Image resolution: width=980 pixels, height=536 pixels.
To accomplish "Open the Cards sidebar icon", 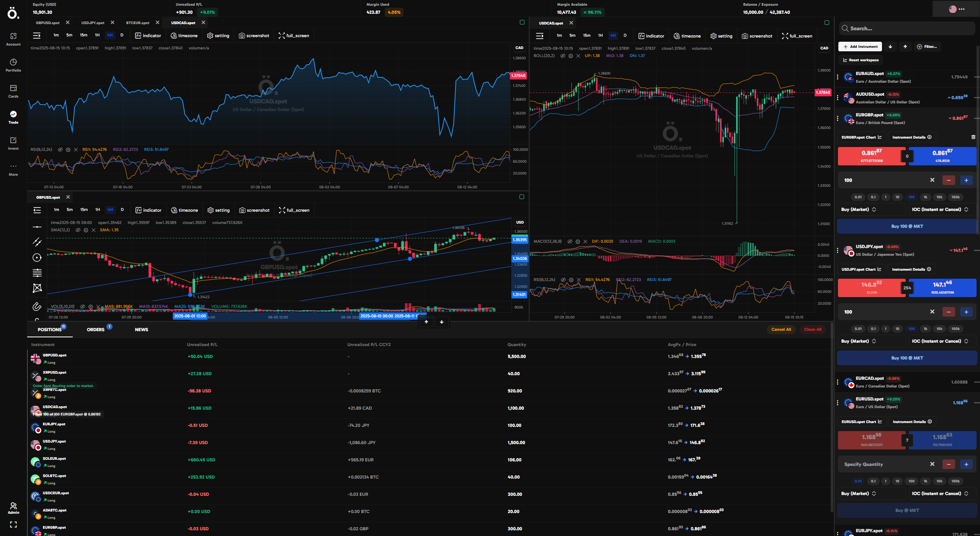I will tap(13, 91).
